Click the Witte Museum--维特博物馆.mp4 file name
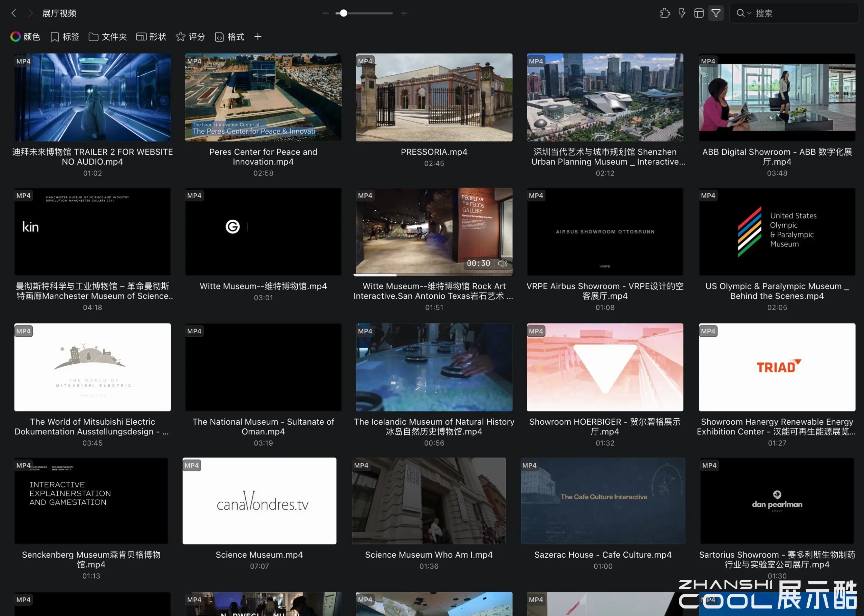Screen dimensions: 864x616 263,286
